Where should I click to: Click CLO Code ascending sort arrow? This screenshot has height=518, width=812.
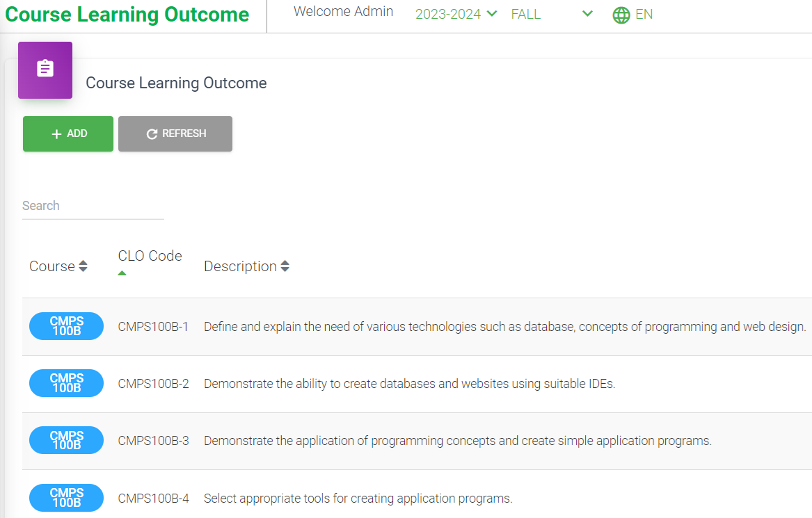[122, 273]
